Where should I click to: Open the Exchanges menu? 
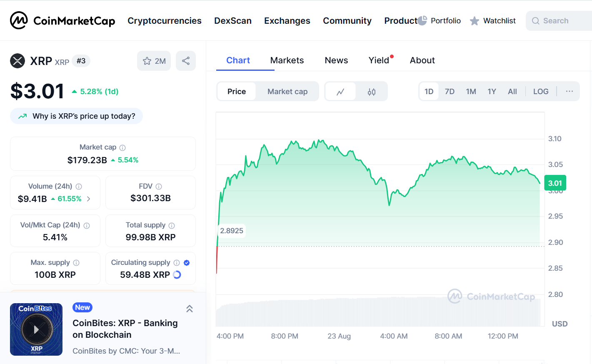point(287,21)
